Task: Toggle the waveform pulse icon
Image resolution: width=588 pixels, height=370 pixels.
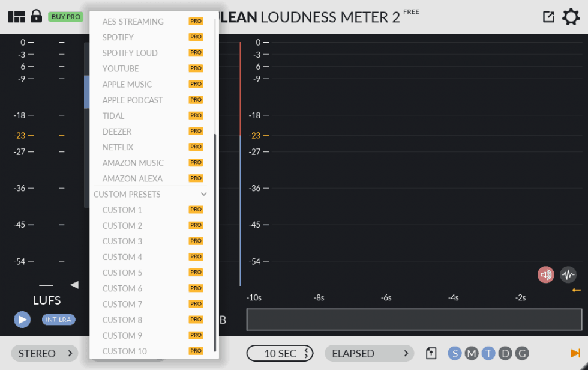Action: coord(568,274)
